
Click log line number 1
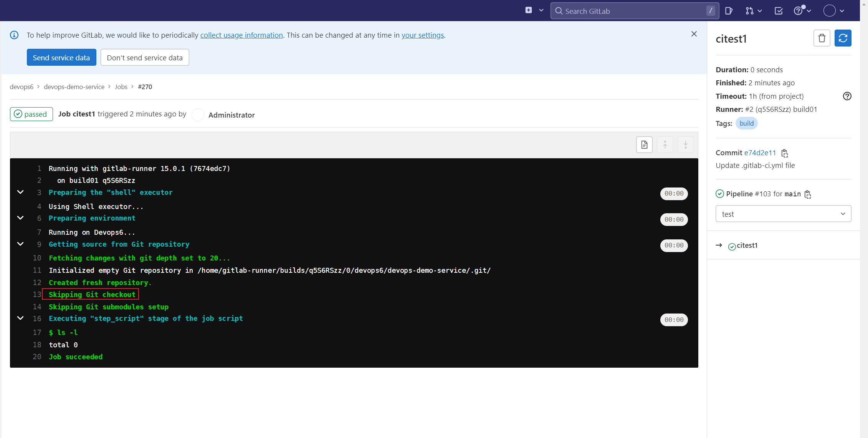(39, 168)
